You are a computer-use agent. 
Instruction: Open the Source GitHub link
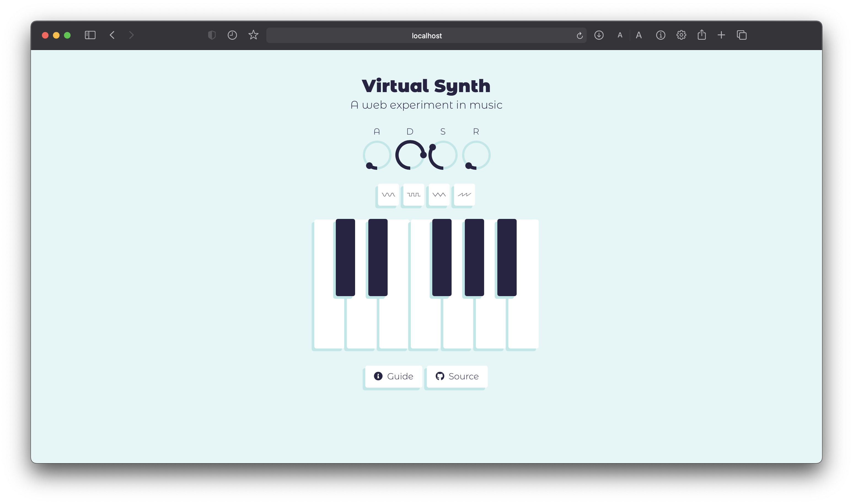[x=457, y=376]
